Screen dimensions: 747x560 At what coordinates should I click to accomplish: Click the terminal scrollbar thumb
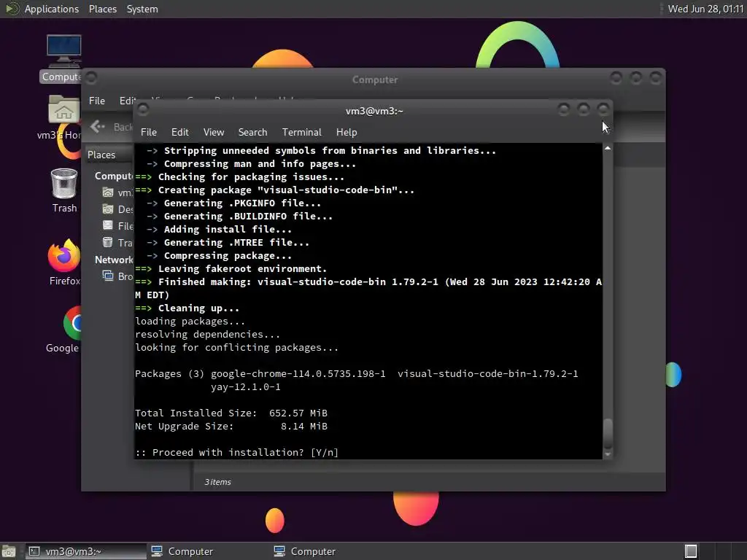pos(608,433)
